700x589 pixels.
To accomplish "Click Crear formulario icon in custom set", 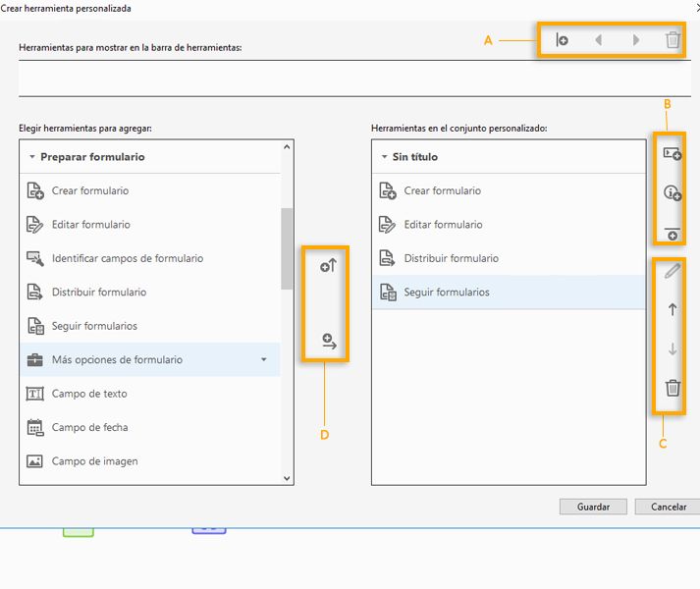I will 388,190.
